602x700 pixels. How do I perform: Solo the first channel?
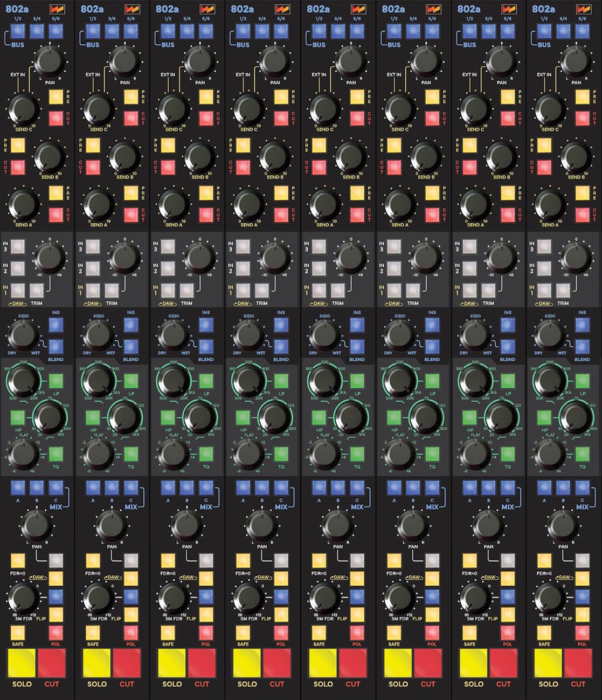(22, 663)
